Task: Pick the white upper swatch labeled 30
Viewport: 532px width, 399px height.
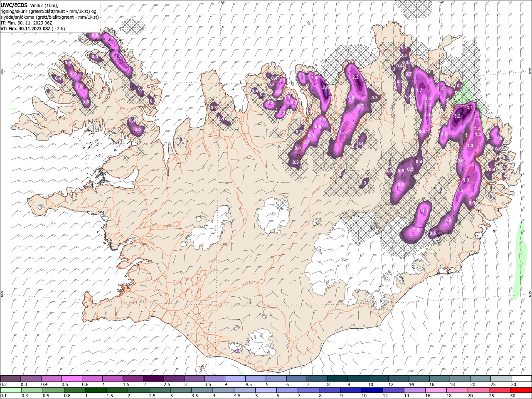Action: point(521,379)
